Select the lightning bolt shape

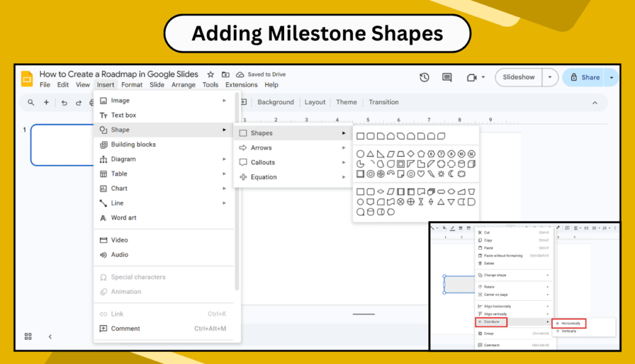431,174
